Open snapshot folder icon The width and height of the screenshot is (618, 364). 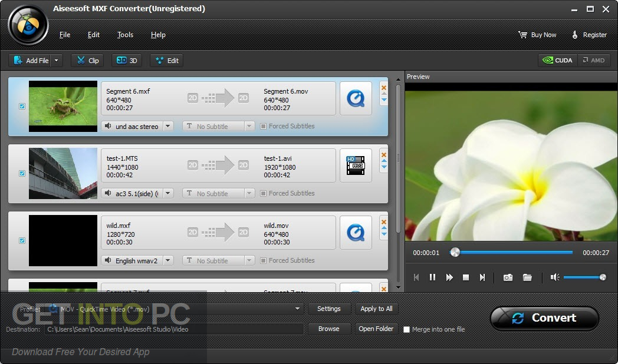click(527, 277)
